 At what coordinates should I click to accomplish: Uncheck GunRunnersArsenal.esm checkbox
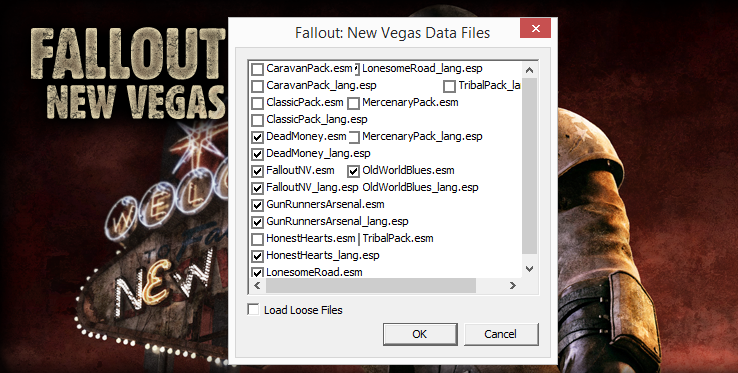[257, 205]
